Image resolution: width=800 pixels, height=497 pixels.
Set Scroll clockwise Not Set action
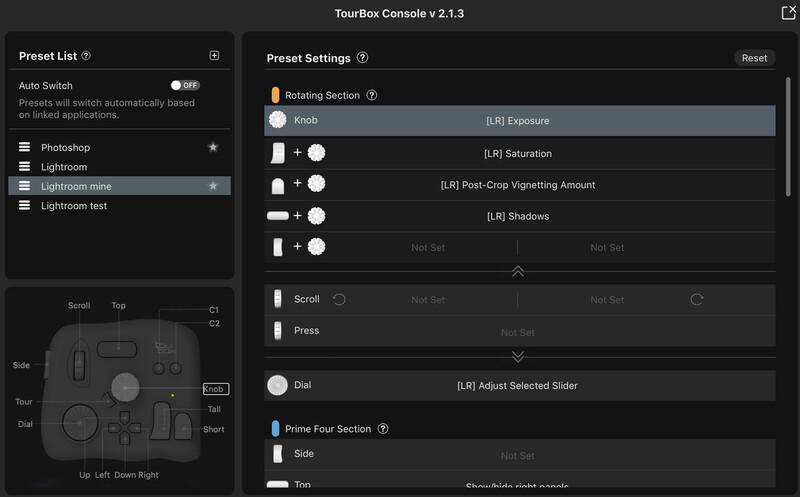[x=607, y=300]
